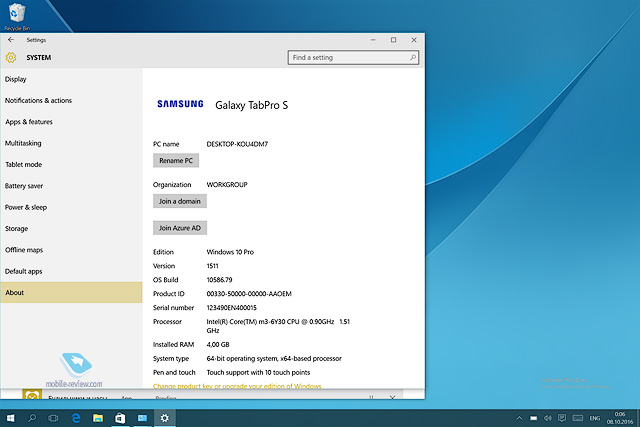The image size is (640, 427).
Task: Minimize the Settings window
Action: coord(373,40)
